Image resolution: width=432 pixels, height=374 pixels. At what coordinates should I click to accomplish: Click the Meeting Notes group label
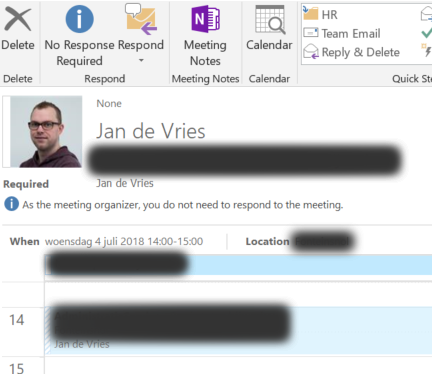[205, 79]
